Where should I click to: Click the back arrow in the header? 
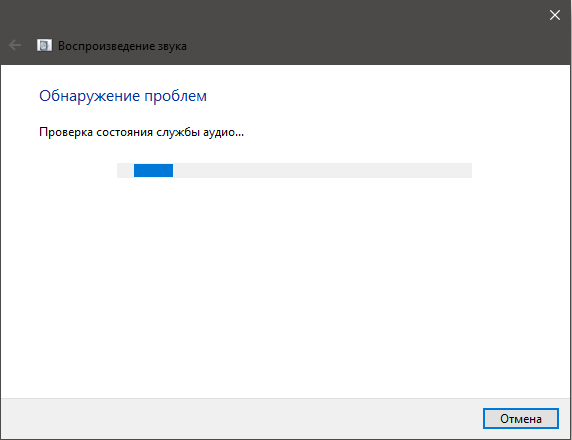(x=15, y=46)
